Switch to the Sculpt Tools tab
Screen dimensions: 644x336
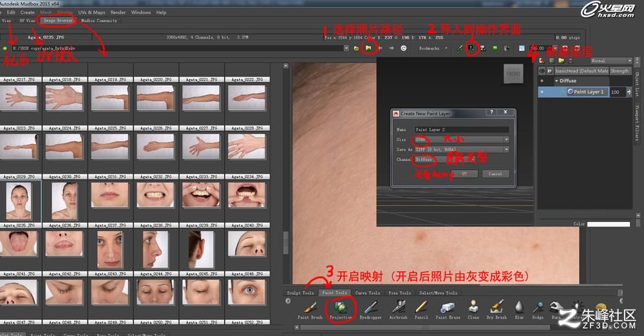pyautogui.click(x=300, y=293)
